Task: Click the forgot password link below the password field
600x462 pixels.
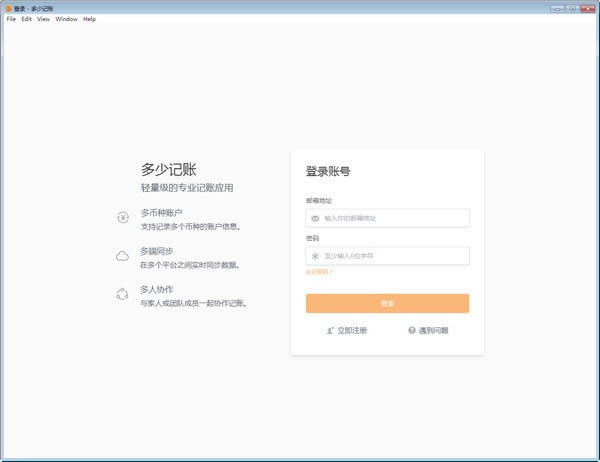Action: [319, 272]
